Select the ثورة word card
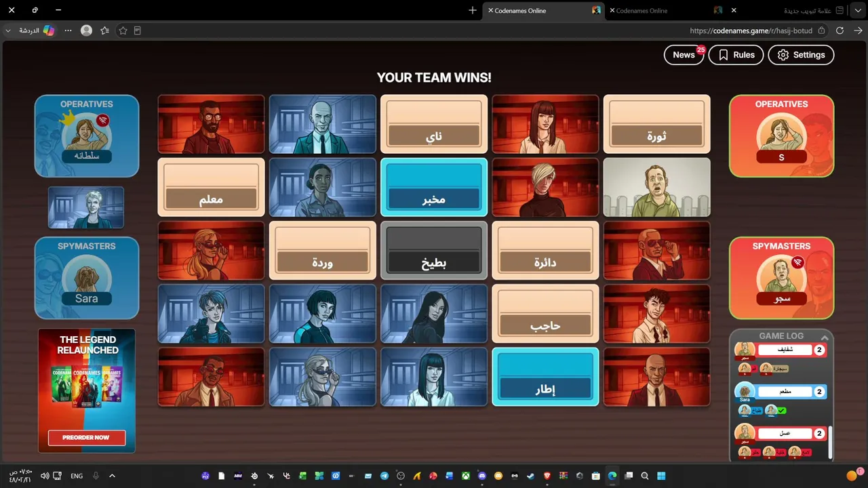This screenshot has width=868, height=488. (x=657, y=124)
